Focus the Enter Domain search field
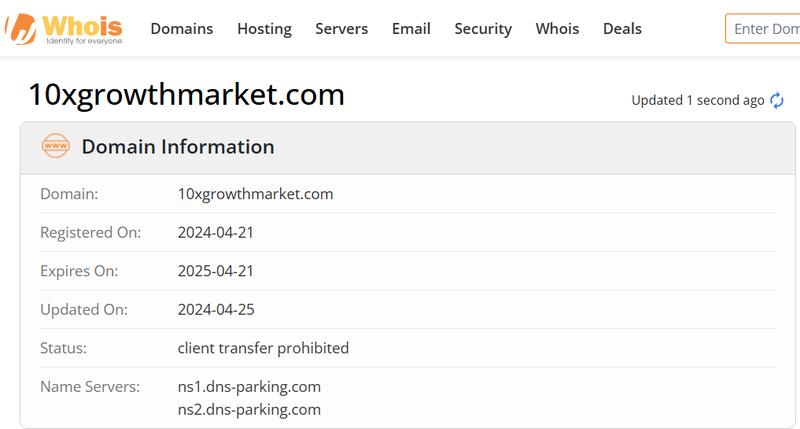The image size is (800, 429). pyautogui.click(x=763, y=29)
